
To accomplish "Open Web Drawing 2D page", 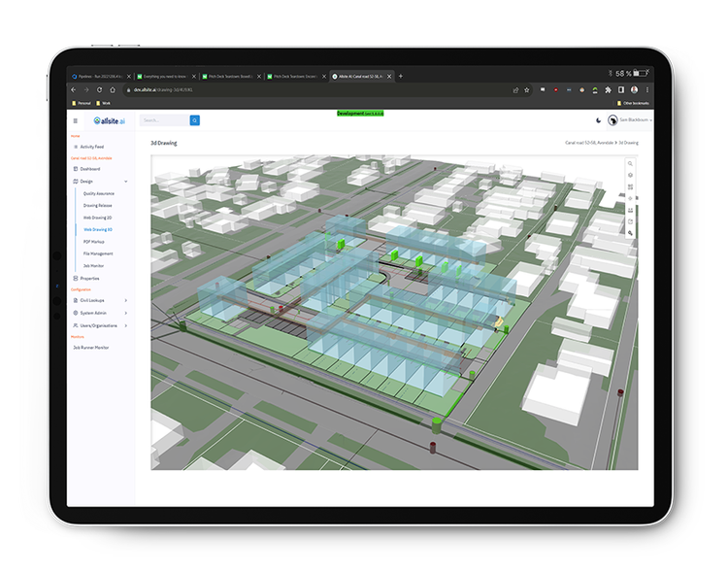I will coord(97,218).
